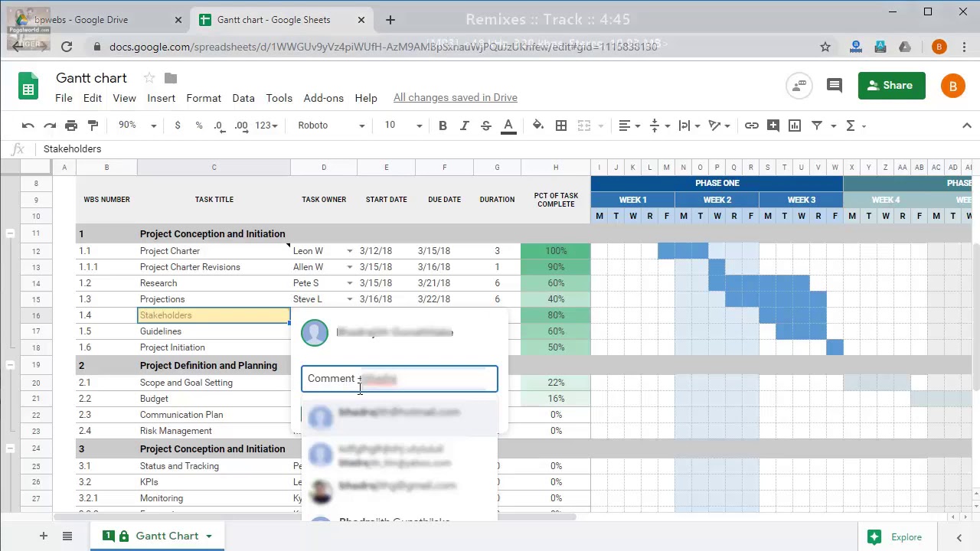Viewport: 980px width, 551px height.
Task: Open the Format menu
Action: (204, 98)
